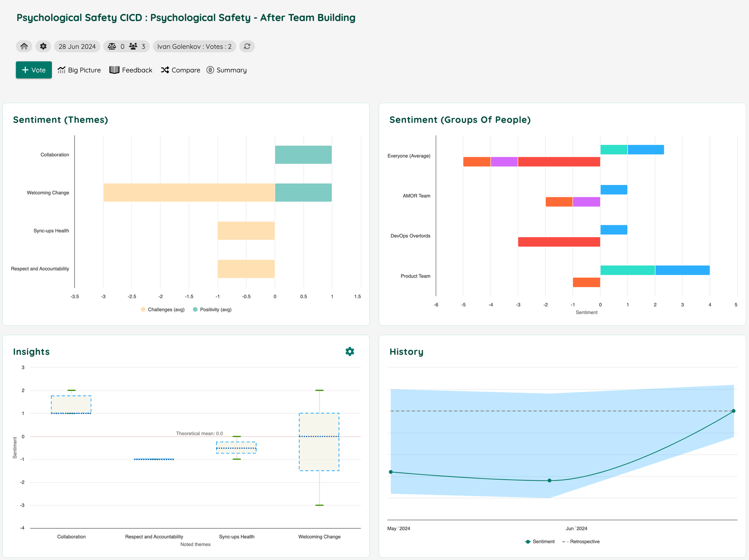Click Collaboration positivity bar
The height and width of the screenshot is (560, 749).
(x=304, y=155)
